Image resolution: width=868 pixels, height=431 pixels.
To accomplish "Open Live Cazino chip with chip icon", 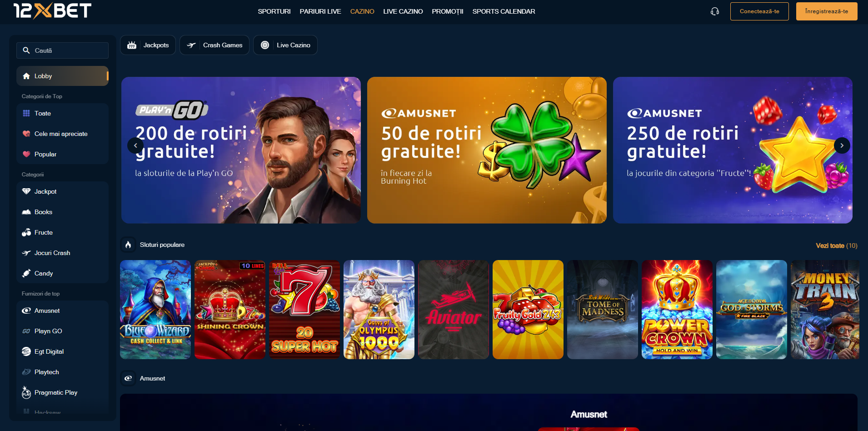I will (285, 45).
